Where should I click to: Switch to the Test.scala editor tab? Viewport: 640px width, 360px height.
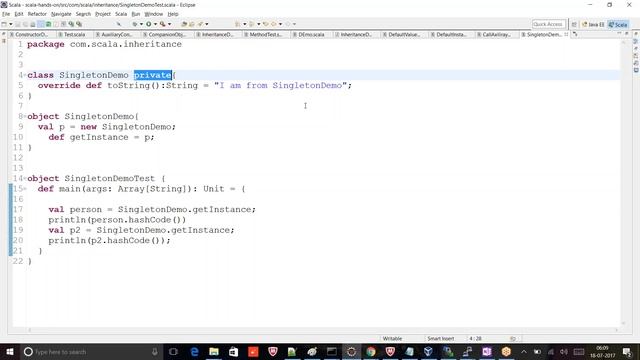pos(74,35)
